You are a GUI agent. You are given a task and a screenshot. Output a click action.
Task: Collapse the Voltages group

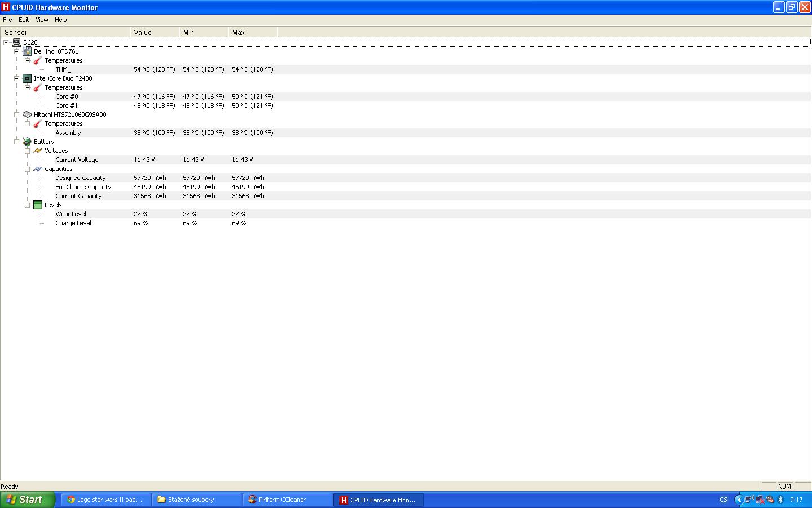point(27,151)
